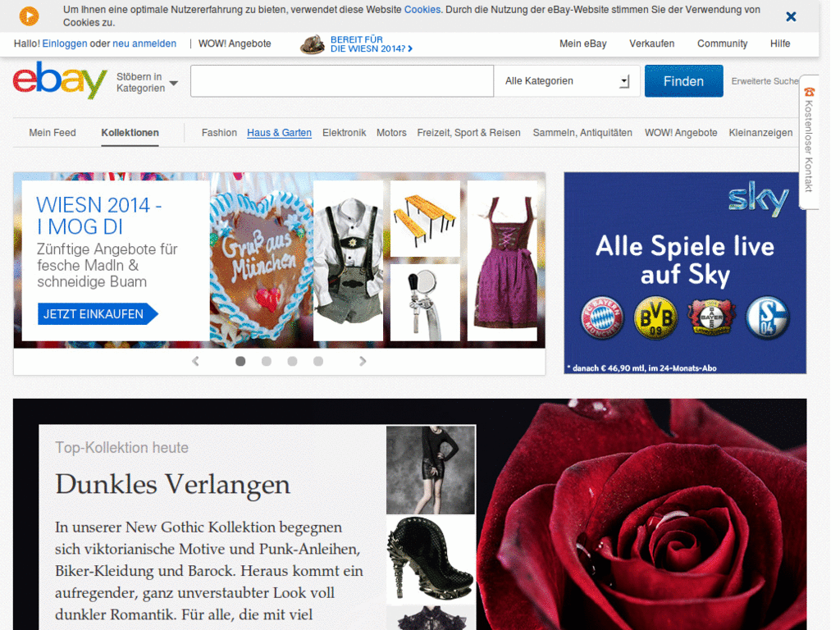The width and height of the screenshot is (840, 630).
Task: Click the Bavarian hat icon for Wiesn 2014
Action: coord(313,45)
